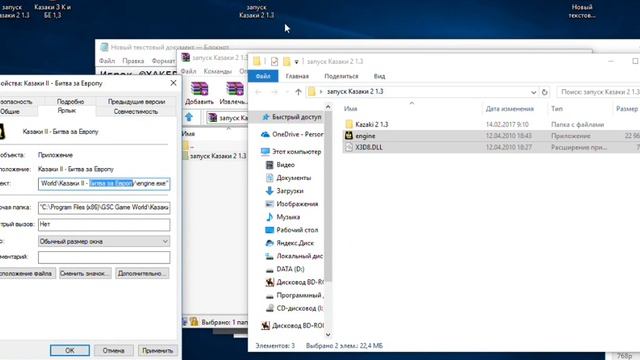Open Быстрый доступ in navigation pane
Viewport: 640px width, 360px height.
(x=296, y=117)
